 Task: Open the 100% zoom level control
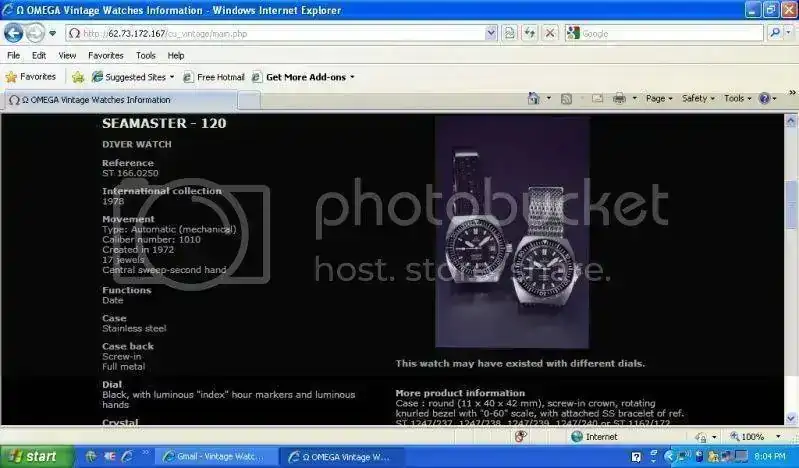point(755,437)
